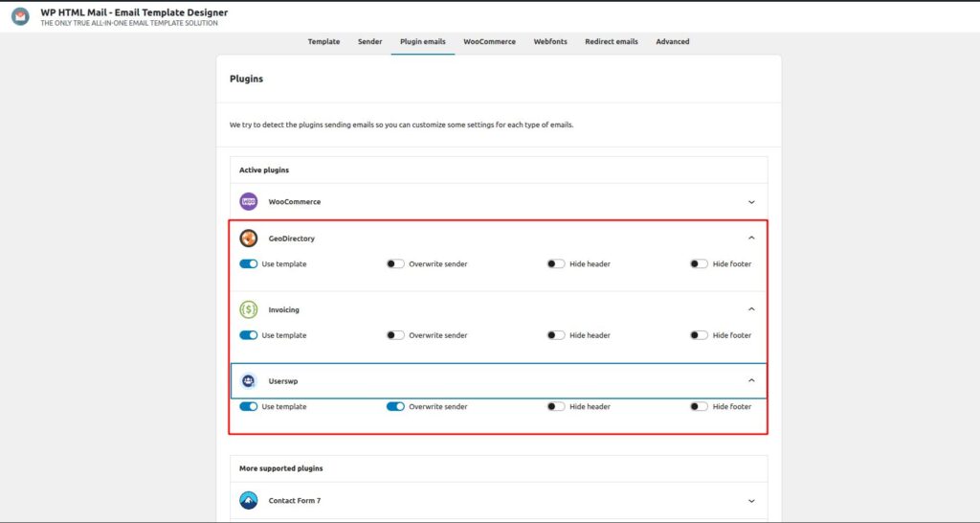Enable Overwrite sender toggle for Invoicing

[x=395, y=335]
